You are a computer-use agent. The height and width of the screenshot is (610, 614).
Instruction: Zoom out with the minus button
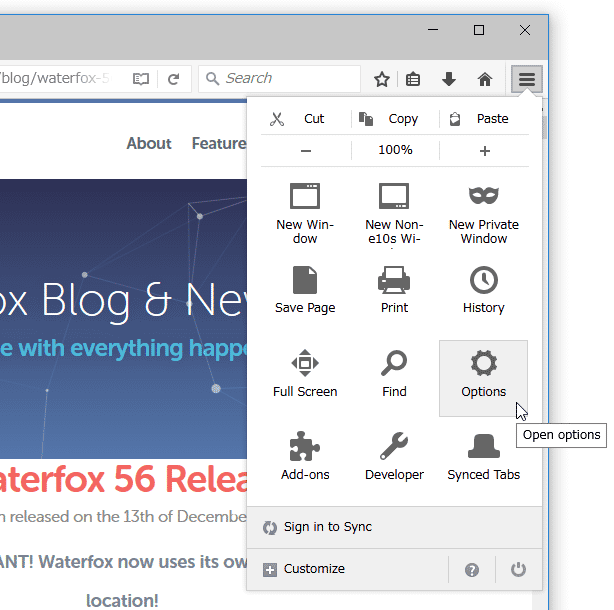point(306,150)
